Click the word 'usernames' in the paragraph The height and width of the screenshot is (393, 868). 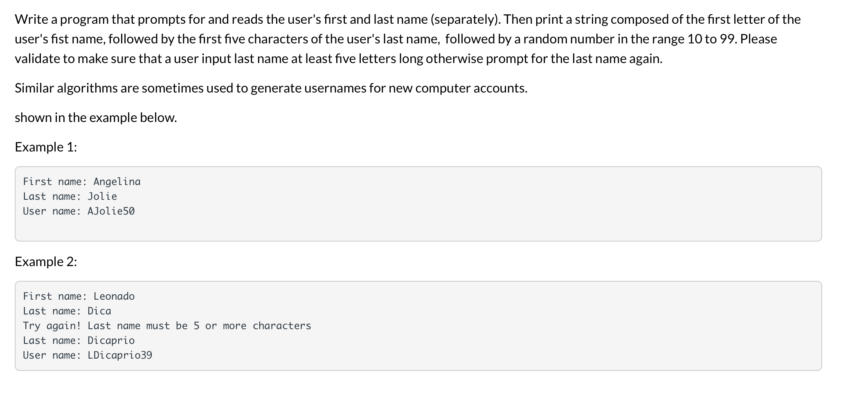pos(335,88)
